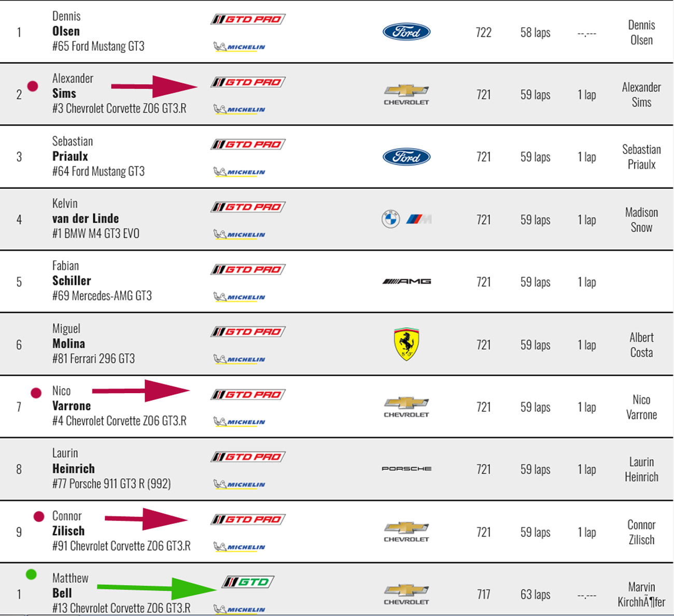The height and width of the screenshot is (616, 674).
Task: Click Albert Costa in the last column
Action: point(641,345)
